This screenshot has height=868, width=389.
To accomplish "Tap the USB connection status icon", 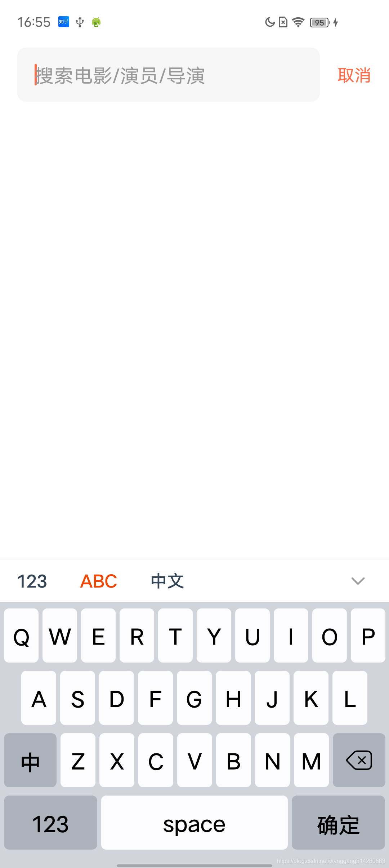I will (x=80, y=22).
